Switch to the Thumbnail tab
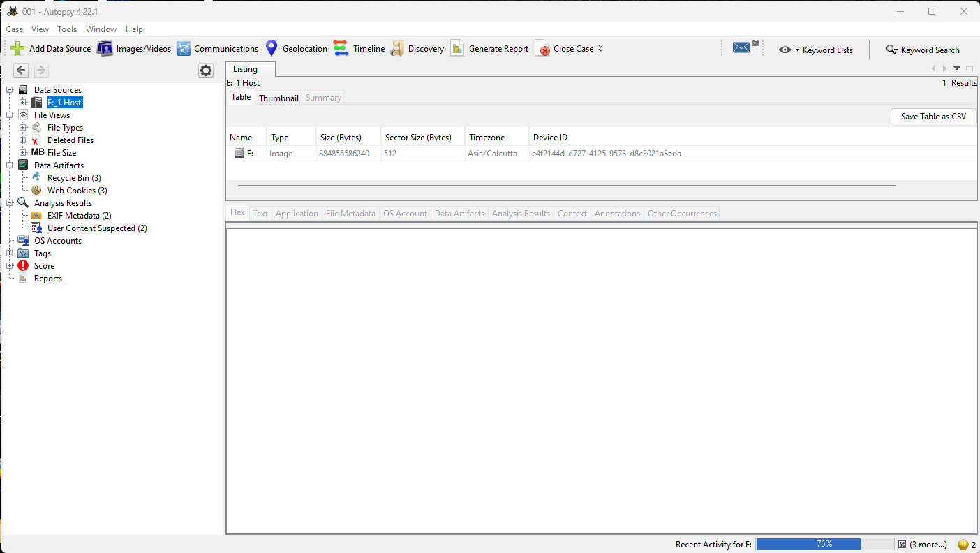 click(x=278, y=98)
